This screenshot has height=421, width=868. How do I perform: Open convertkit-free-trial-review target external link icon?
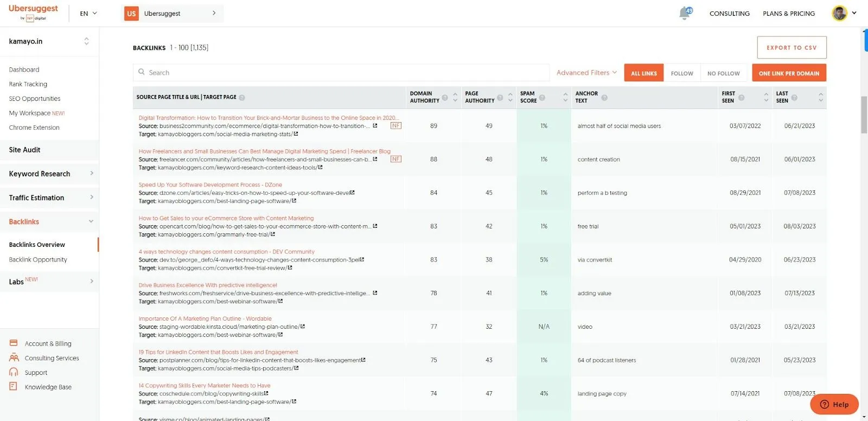click(x=290, y=268)
